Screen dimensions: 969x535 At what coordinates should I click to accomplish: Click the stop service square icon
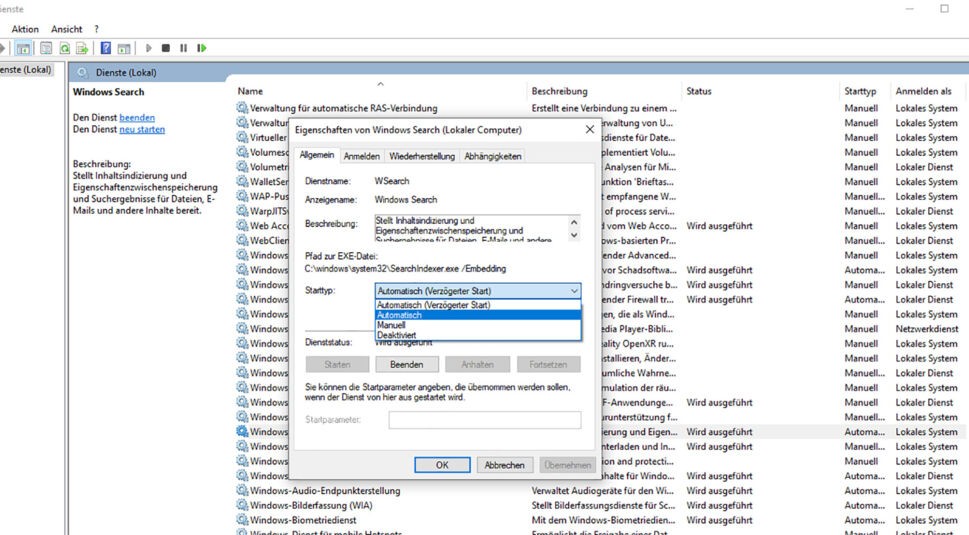[166, 48]
